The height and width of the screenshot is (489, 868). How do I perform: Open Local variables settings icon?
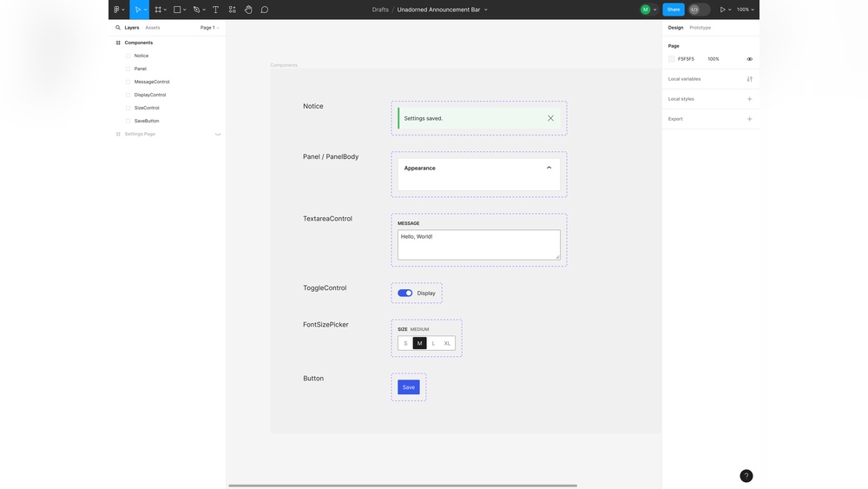(x=750, y=79)
